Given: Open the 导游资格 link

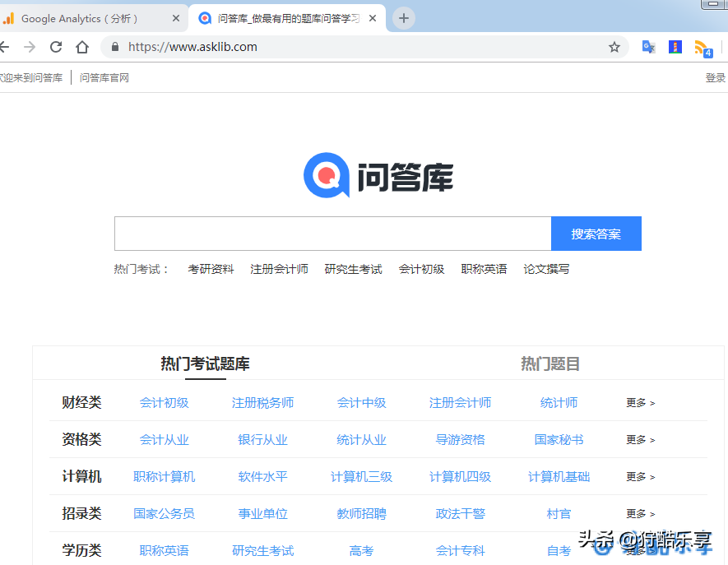Looking at the screenshot, I should (x=460, y=440).
